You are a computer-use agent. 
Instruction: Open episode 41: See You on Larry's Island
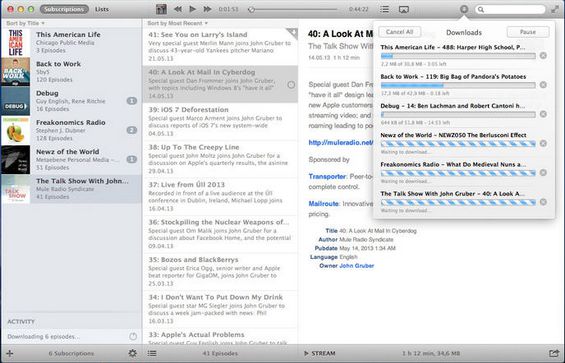coord(220,47)
